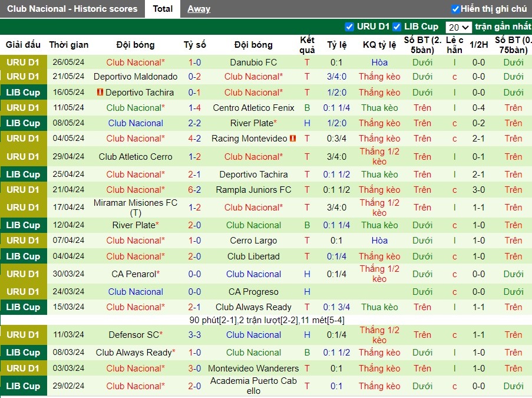Click Miramar Misiones FC team name
This screenshot has width=532, height=398.
coord(136,208)
